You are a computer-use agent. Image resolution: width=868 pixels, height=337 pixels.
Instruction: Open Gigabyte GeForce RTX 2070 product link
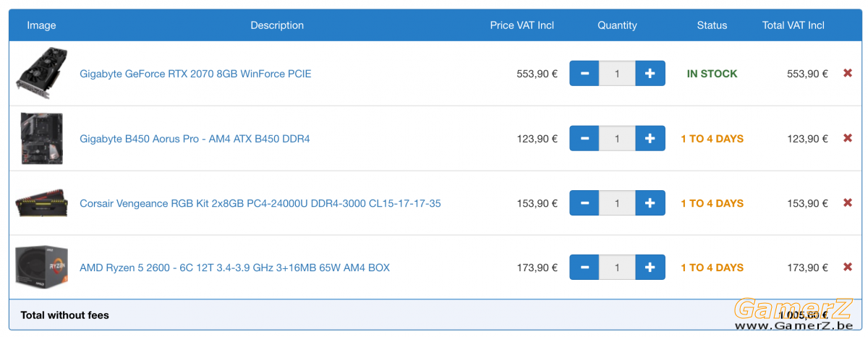195,74
